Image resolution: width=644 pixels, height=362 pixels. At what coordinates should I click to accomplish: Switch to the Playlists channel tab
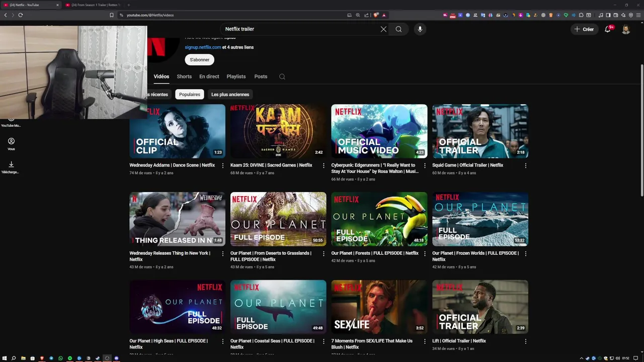coord(236,76)
